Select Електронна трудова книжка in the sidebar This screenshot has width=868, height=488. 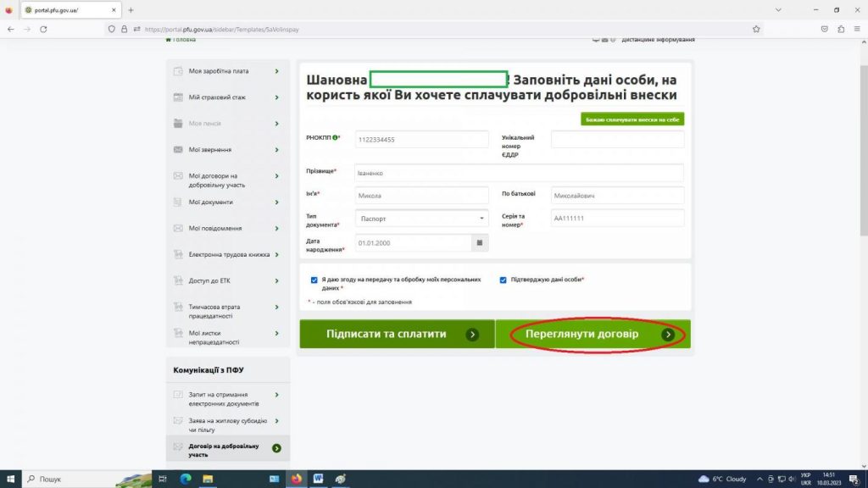coord(227,254)
